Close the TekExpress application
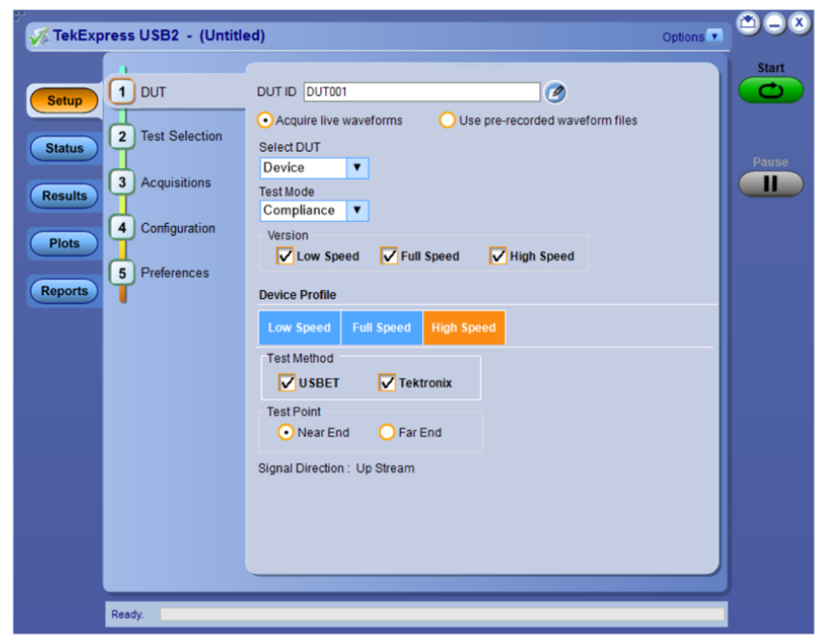826x644 pixels. 799,23
